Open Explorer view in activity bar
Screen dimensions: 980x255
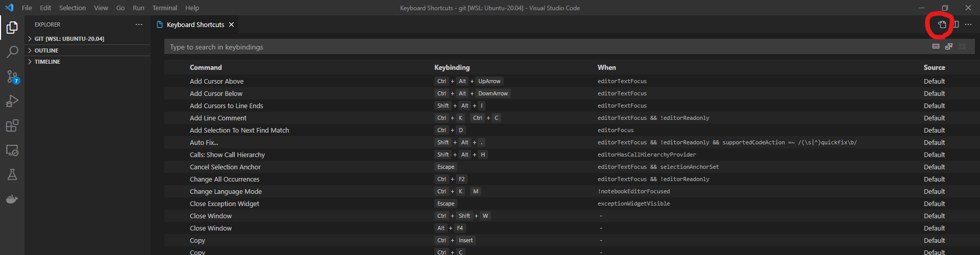12,28
